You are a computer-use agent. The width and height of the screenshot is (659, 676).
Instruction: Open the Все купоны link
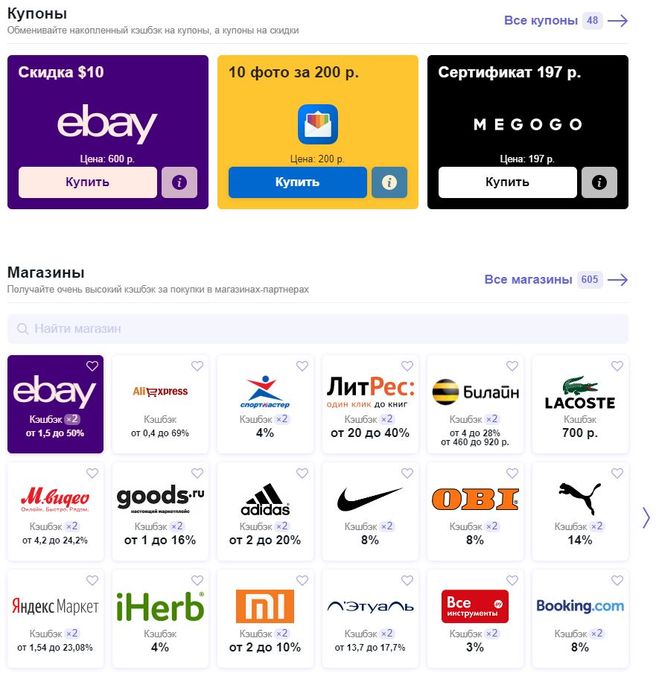pos(541,20)
